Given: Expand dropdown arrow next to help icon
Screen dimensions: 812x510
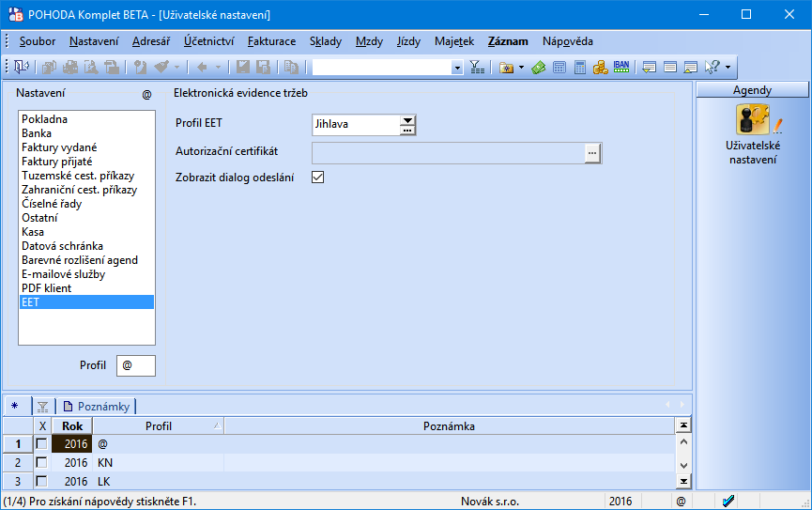Looking at the screenshot, I should [x=728, y=68].
